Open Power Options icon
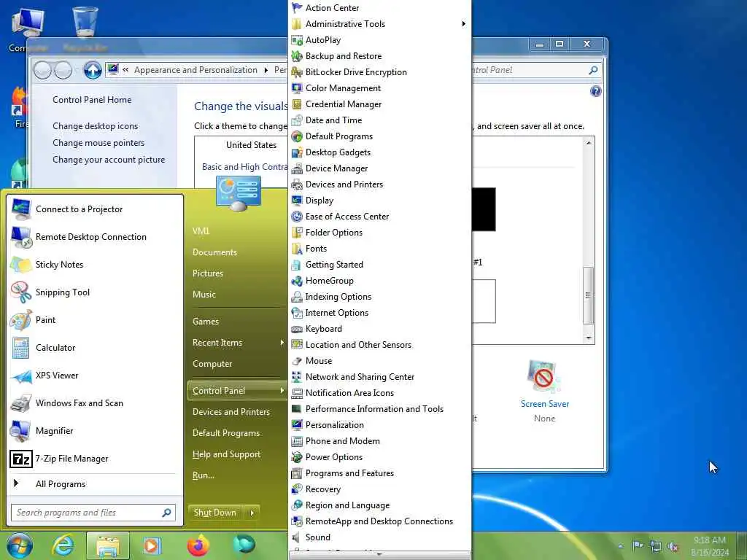The width and height of the screenshot is (747, 560). 297,457
